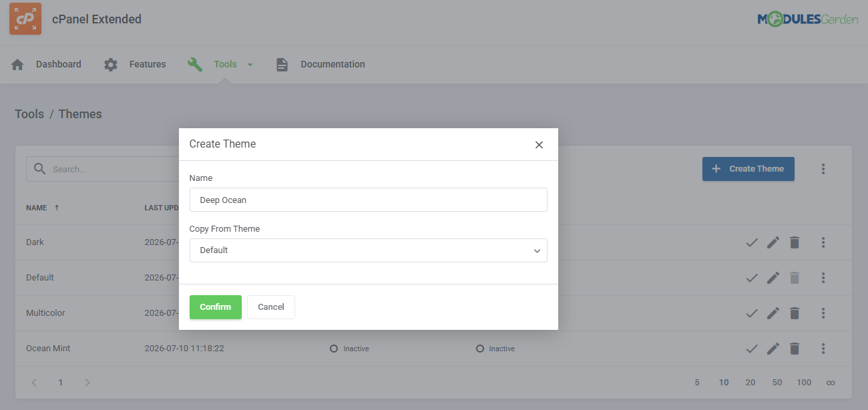Open more actions for Ocean Mint theme
The height and width of the screenshot is (410, 868).
click(823, 349)
